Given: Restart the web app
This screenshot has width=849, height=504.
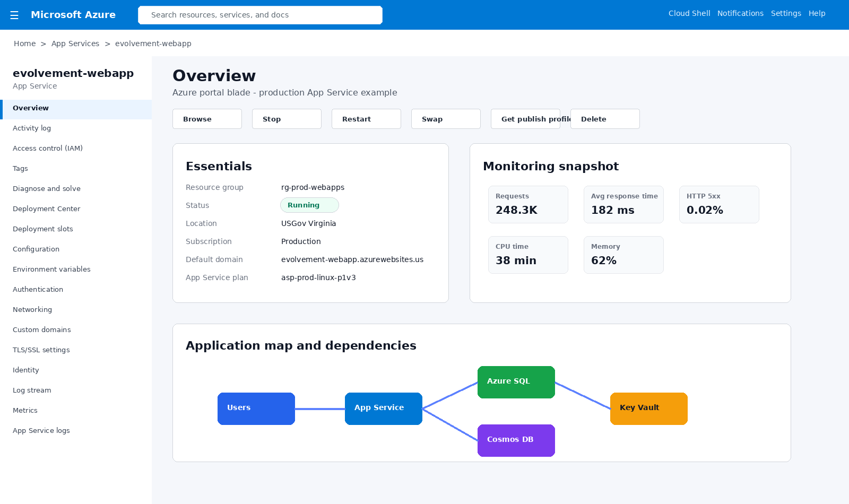Looking at the screenshot, I should pos(366,119).
